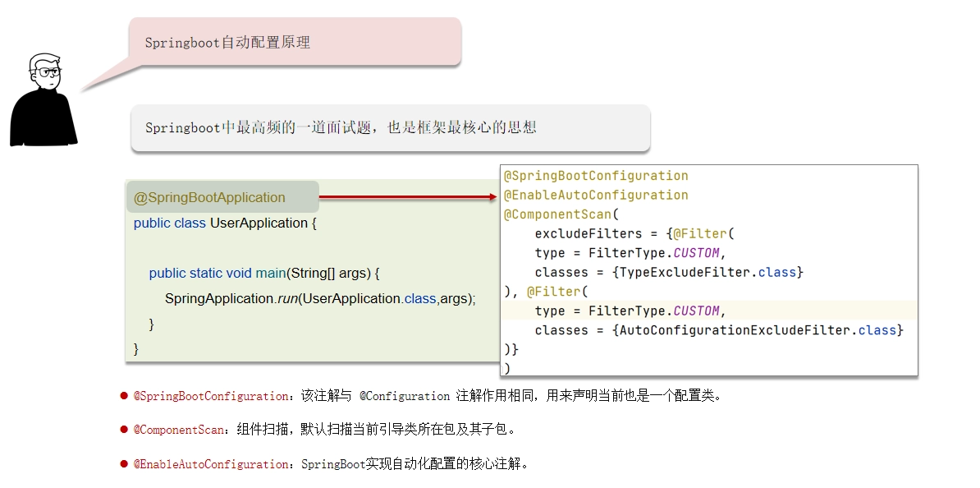
Task: Click the line 'public class UserApplication {'
Action: tap(225, 223)
